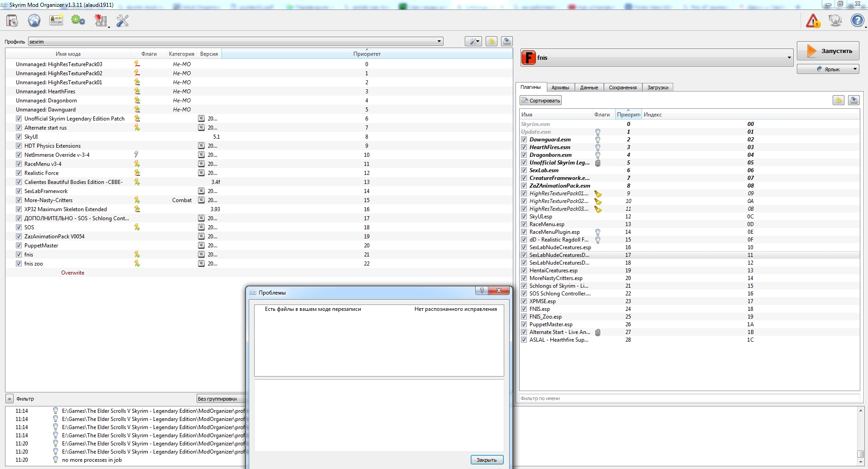Click the Сортировать sort button
This screenshot has width=868, height=469.
541,100
